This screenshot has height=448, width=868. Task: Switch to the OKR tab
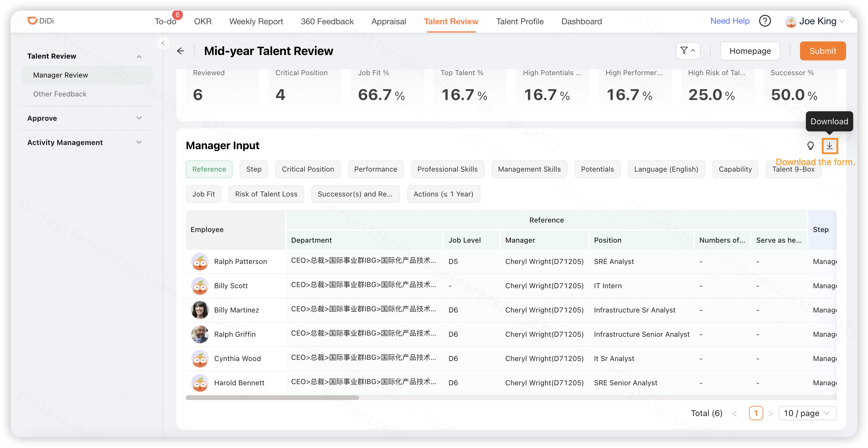coord(203,22)
